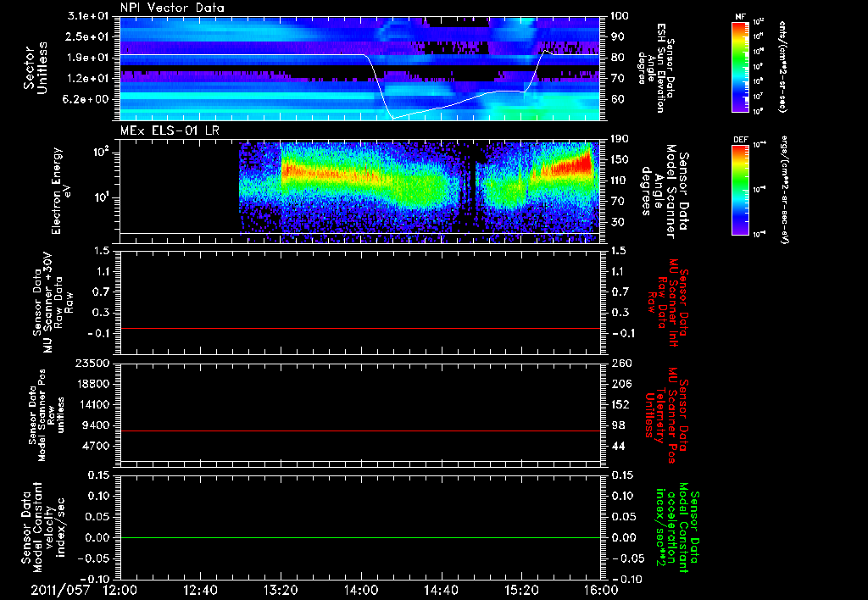The height and width of the screenshot is (600, 868).
Task: Click the red "MU Scanner Inh Raw Data" label
Action: click(x=667, y=303)
